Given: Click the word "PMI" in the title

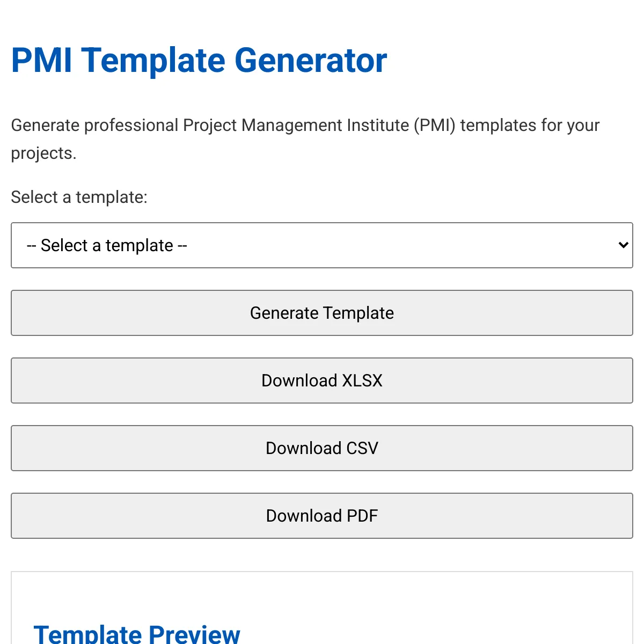Looking at the screenshot, I should pyautogui.click(x=41, y=60).
